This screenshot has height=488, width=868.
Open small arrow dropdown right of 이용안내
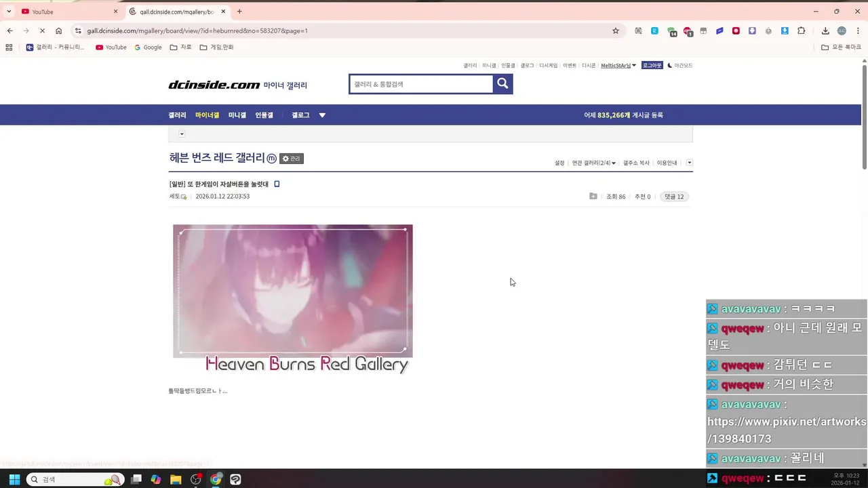[690, 163]
